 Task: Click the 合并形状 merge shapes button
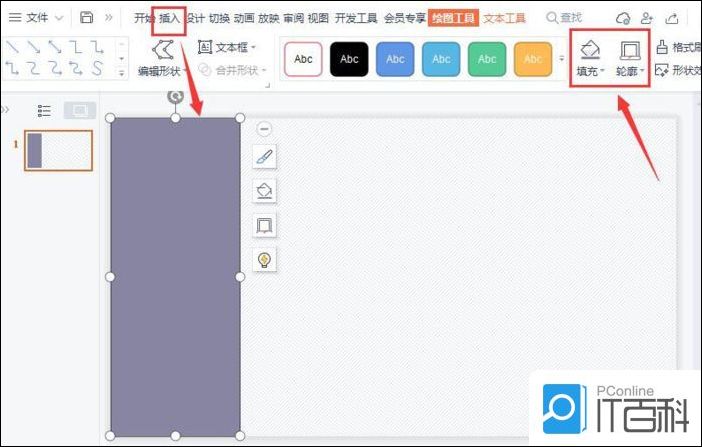point(232,70)
